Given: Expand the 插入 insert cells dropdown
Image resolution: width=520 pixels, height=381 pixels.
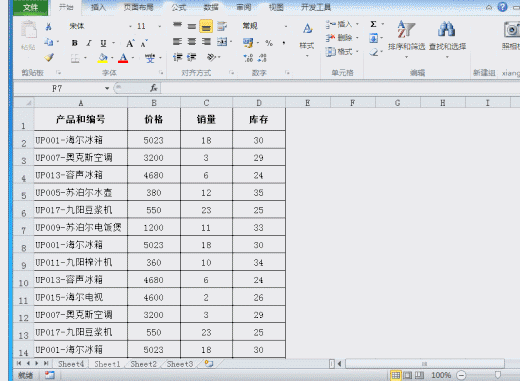Looking at the screenshot, I should point(357,24).
